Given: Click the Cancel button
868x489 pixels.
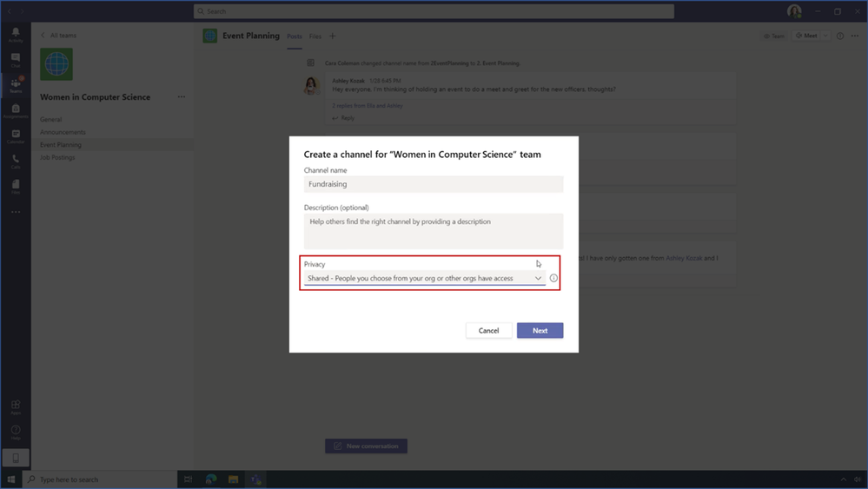Looking at the screenshot, I should [x=489, y=330].
